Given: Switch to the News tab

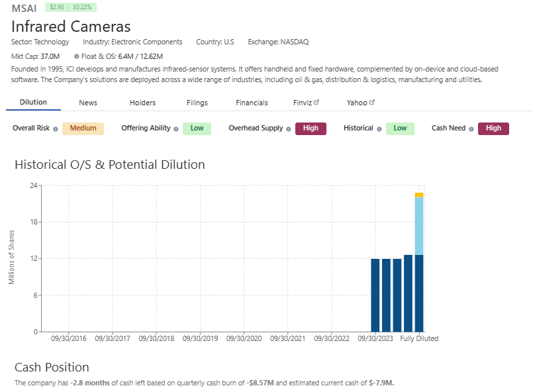Looking at the screenshot, I should tap(88, 103).
